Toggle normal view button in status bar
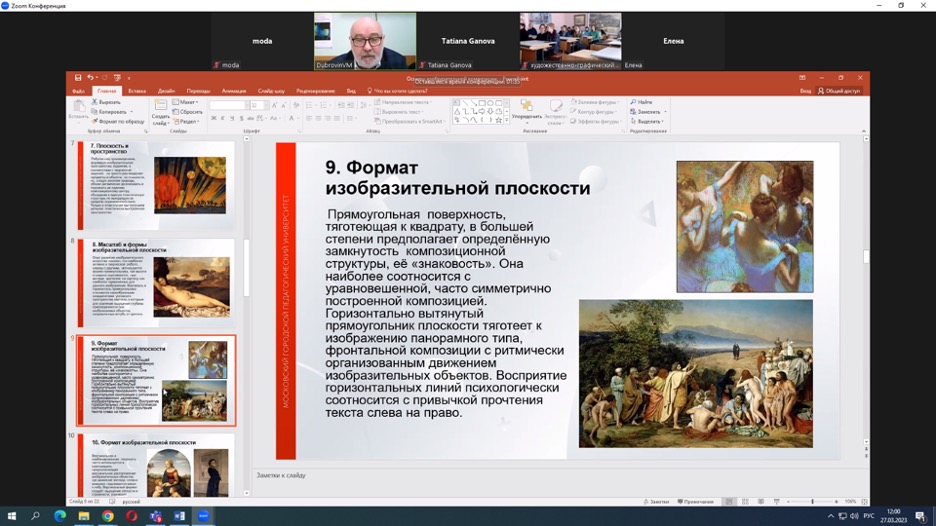This screenshot has height=526, width=936. pos(729,501)
